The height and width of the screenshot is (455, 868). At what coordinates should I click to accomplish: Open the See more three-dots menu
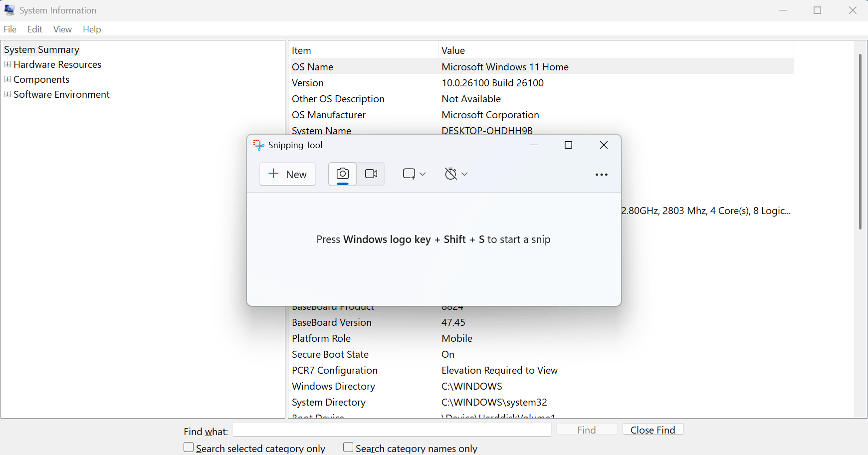coord(602,175)
